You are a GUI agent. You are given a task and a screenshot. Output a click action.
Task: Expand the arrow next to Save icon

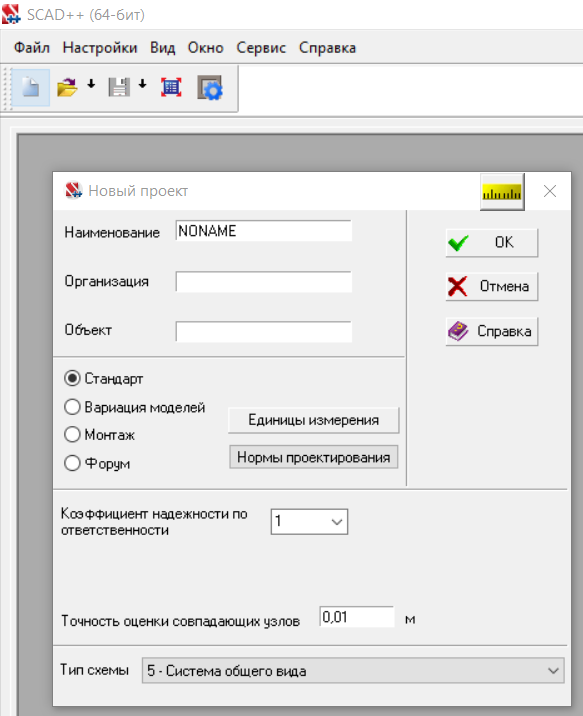142,84
